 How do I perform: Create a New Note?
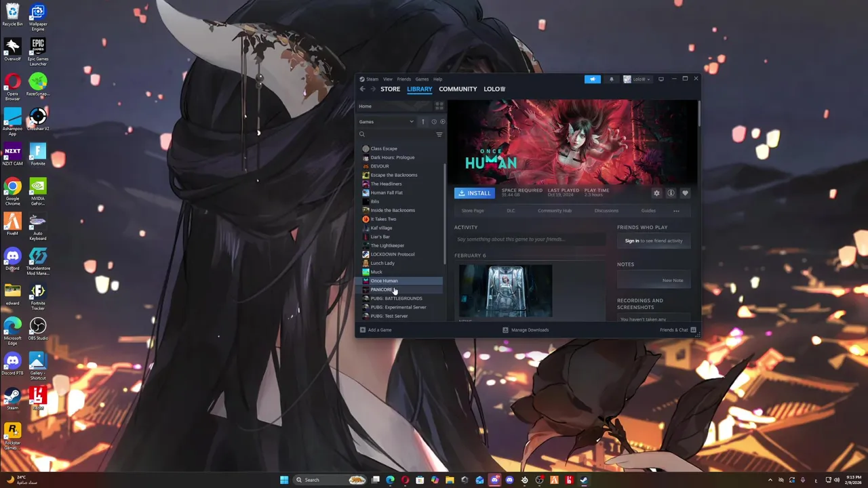pyautogui.click(x=673, y=281)
